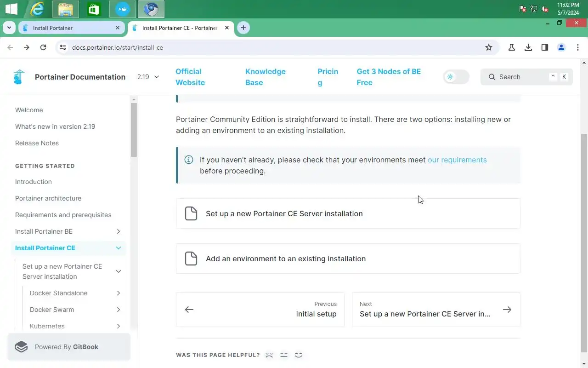The width and height of the screenshot is (588, 368).
Task: Open Knowledge Base header link
Action: tap(265, 77)
